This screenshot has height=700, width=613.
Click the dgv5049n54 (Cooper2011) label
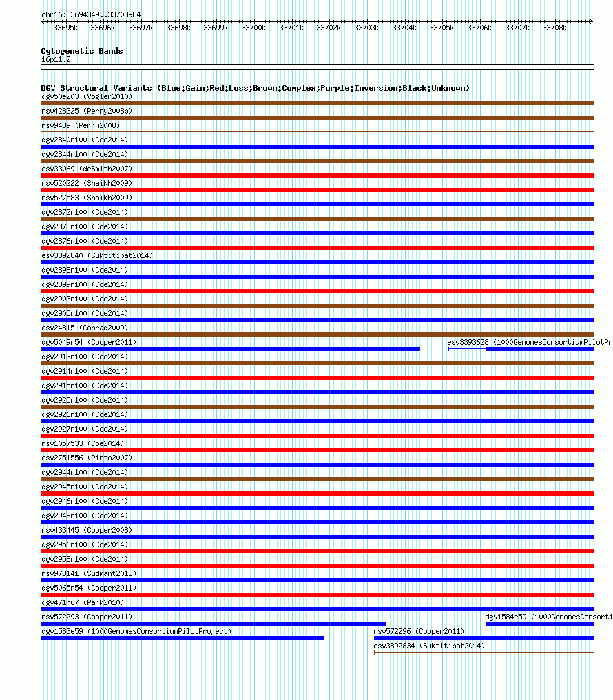point(88,342)
